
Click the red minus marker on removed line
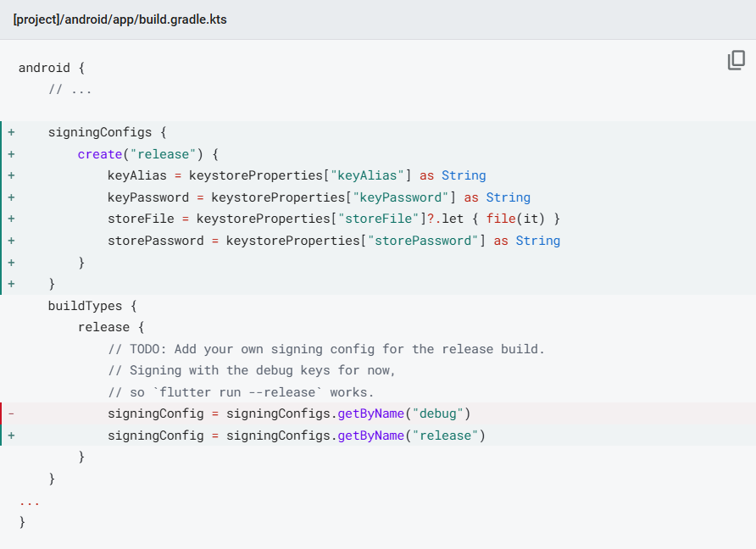click(x=11, y=413)
